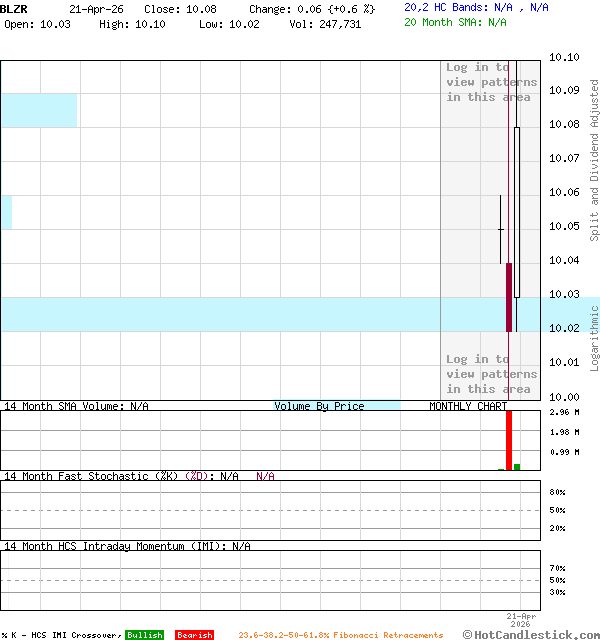Screen dimensions: 600x640
Task: Click the 14 Month HCS Intraday Momentum heading
Action: 126,546
